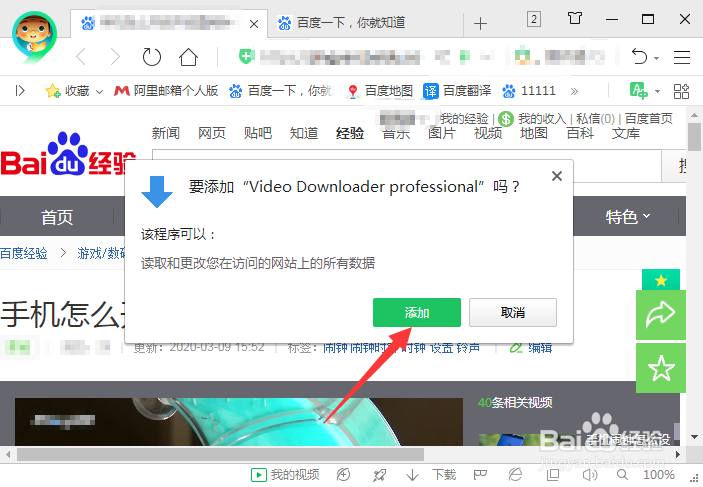Viewport: 703px width, 487px height.
Task: Open the hamburger main menu
Action: [x=681, y=57]
